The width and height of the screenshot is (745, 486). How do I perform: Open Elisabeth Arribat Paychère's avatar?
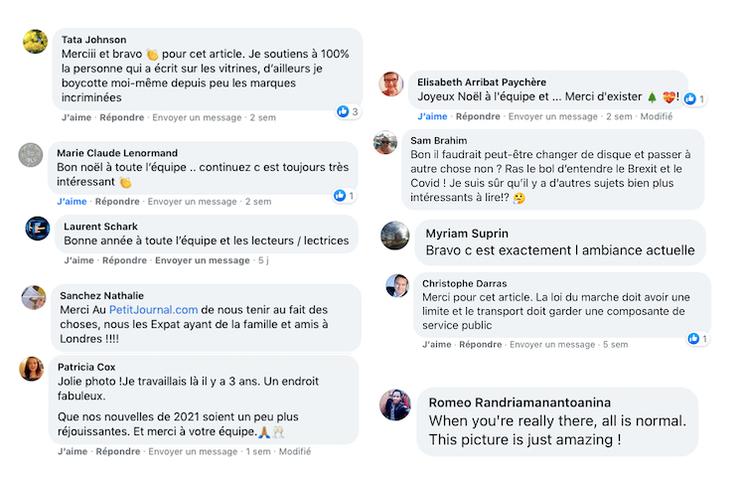(391, 84)
